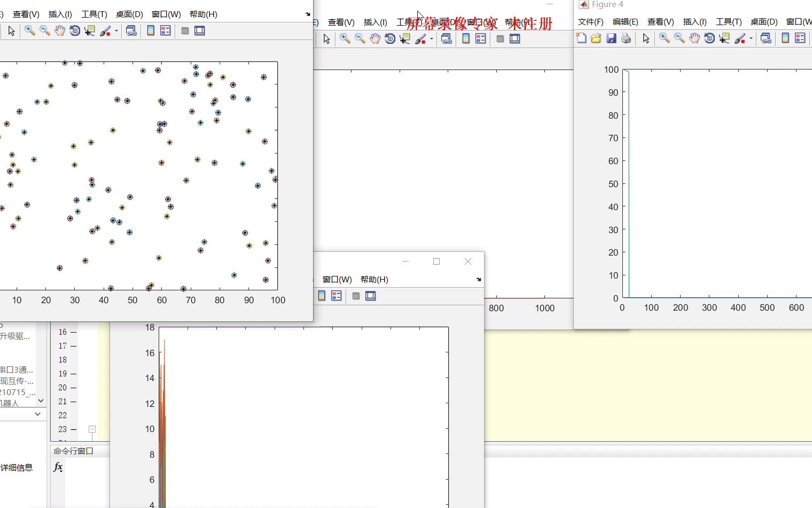Activate Zoom In tool in scatter figure toolbar

(x=30, y=31)
